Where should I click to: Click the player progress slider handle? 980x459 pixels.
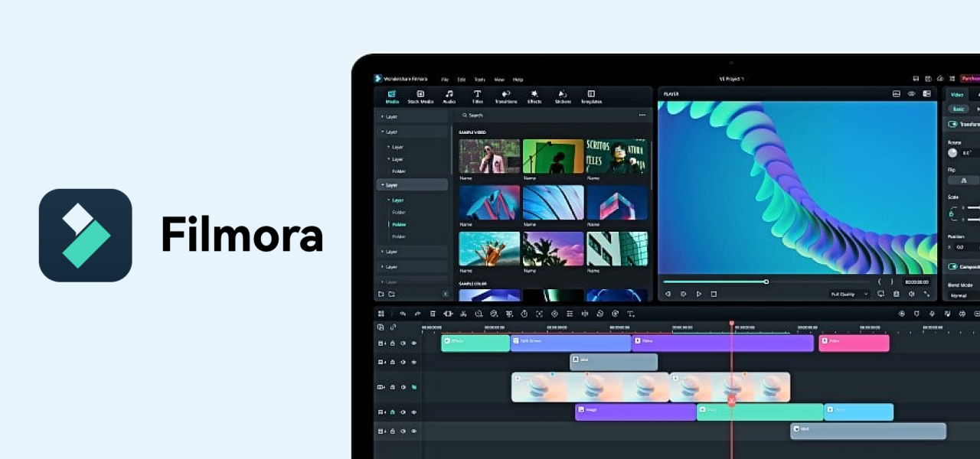(766, 282)
